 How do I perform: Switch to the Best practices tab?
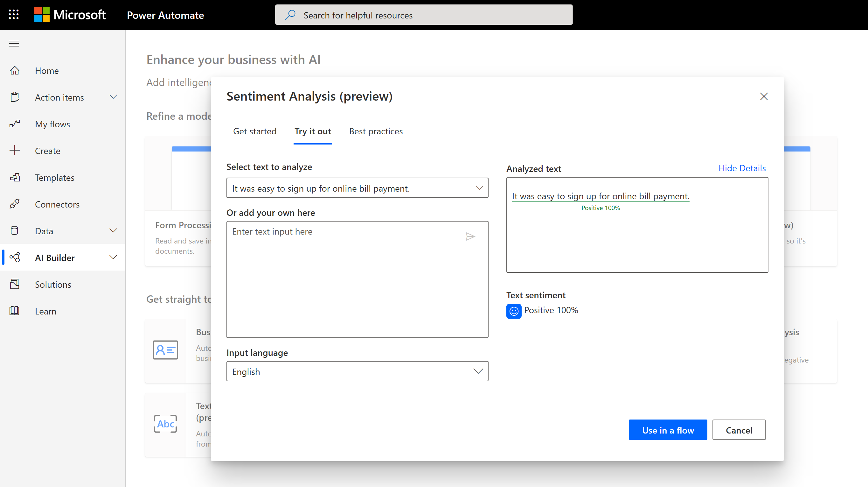tap(376, 131)
